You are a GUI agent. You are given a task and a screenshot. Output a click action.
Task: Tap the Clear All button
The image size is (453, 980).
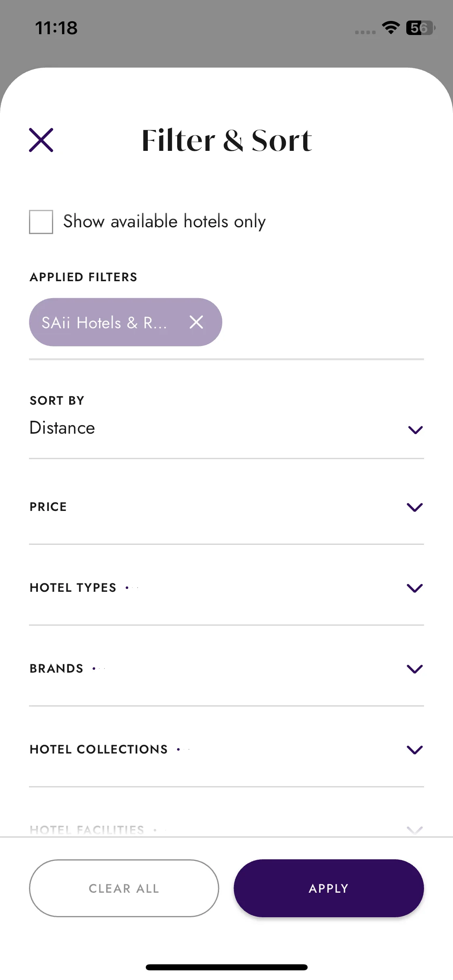(x=124, y=888)
